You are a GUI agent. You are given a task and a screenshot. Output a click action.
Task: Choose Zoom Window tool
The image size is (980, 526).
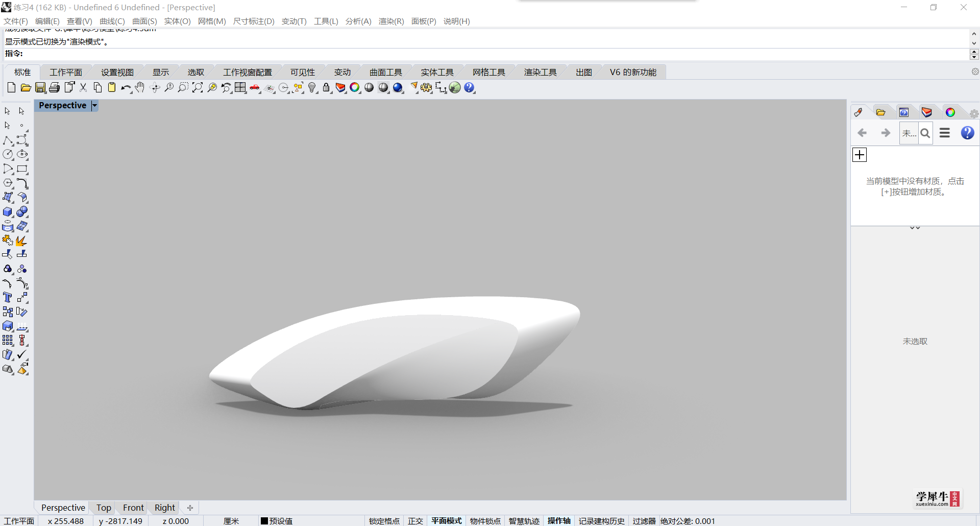tap(183, 88)
